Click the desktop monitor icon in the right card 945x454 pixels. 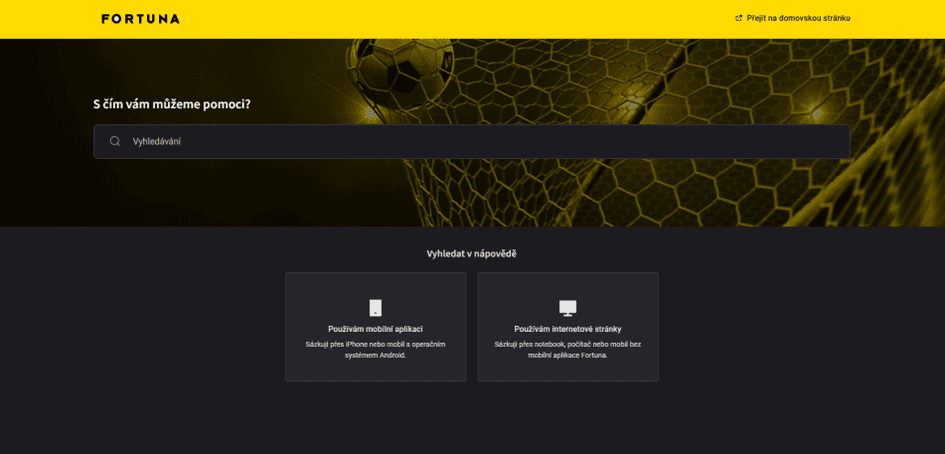568,308
